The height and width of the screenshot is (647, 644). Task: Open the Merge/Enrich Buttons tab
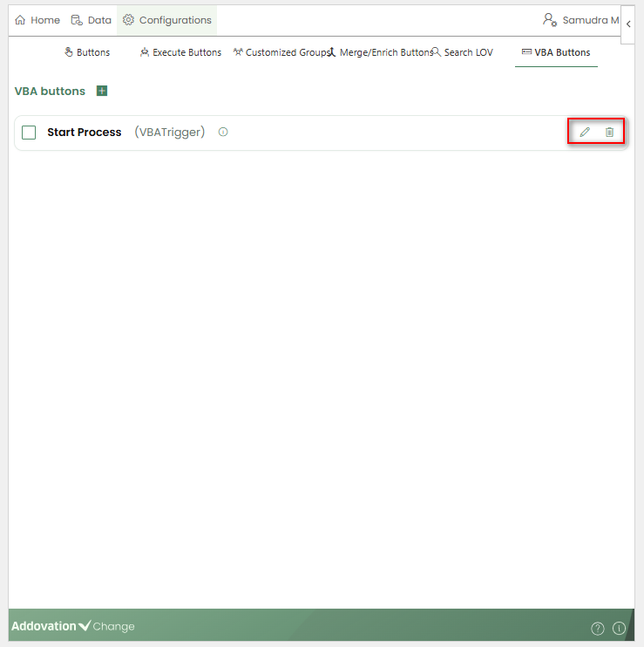click(x=381, y=52)
